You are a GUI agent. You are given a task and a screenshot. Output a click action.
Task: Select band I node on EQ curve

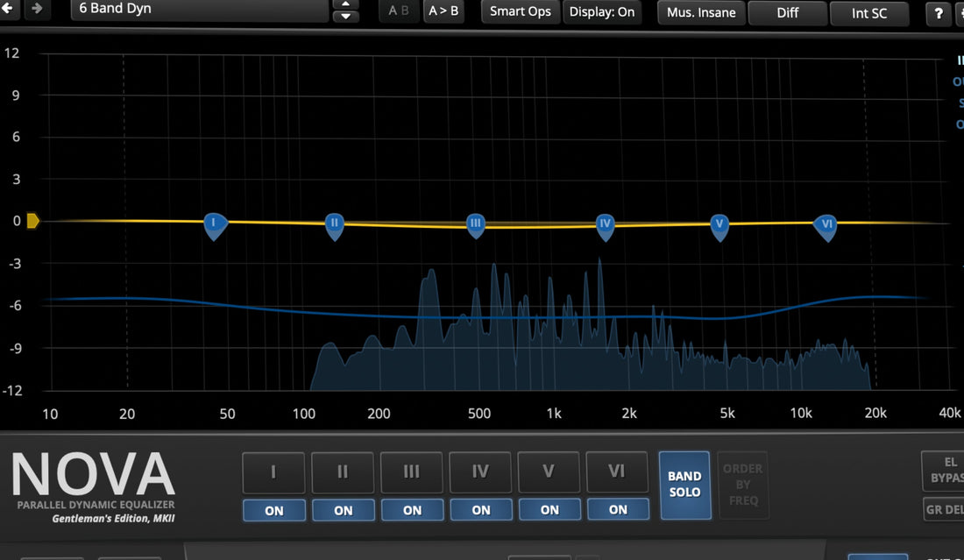click(x=215, y=225)
